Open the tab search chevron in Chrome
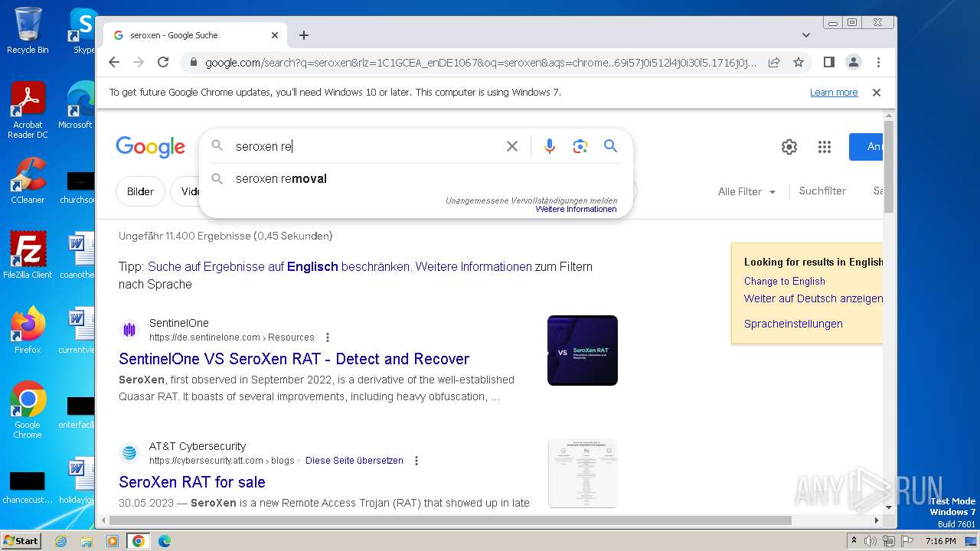Viewport: 980px width, 551px height. pos(806,35)
